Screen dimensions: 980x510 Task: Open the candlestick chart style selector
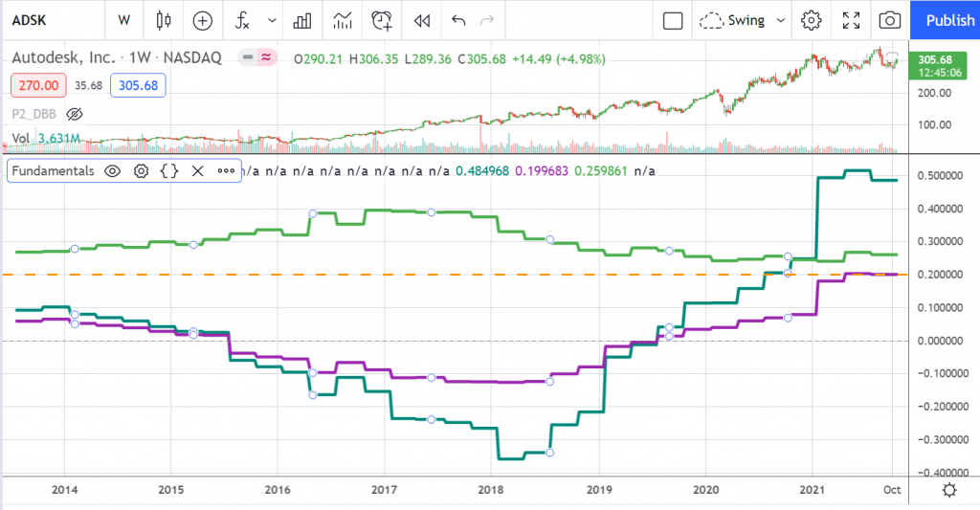click(x=164, y=20)
